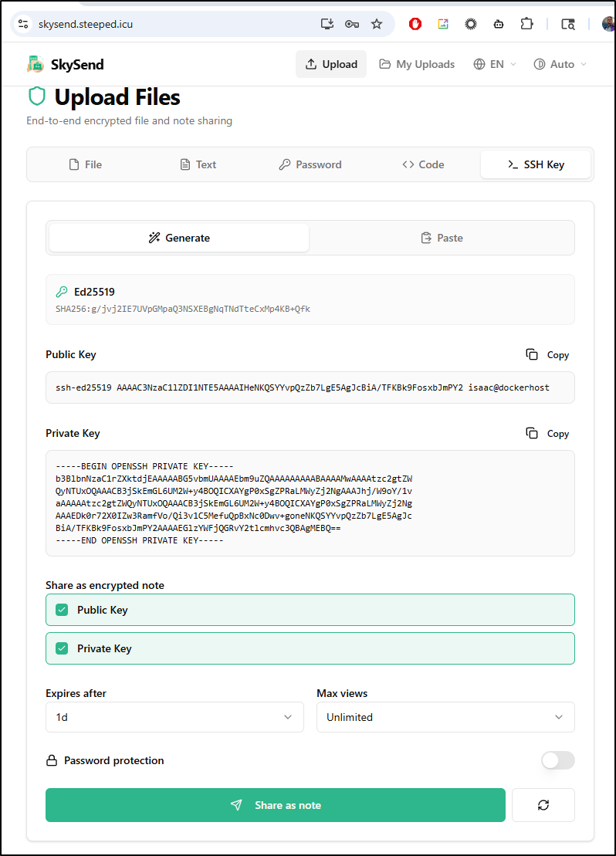Screen dimensions: 616x856
Task: Open the Auto theme dropdown
Action: tap(560, 64)
